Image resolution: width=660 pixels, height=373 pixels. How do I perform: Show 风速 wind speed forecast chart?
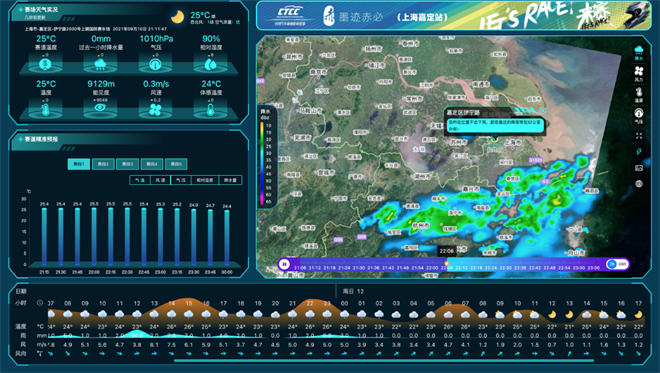(160, 180)
